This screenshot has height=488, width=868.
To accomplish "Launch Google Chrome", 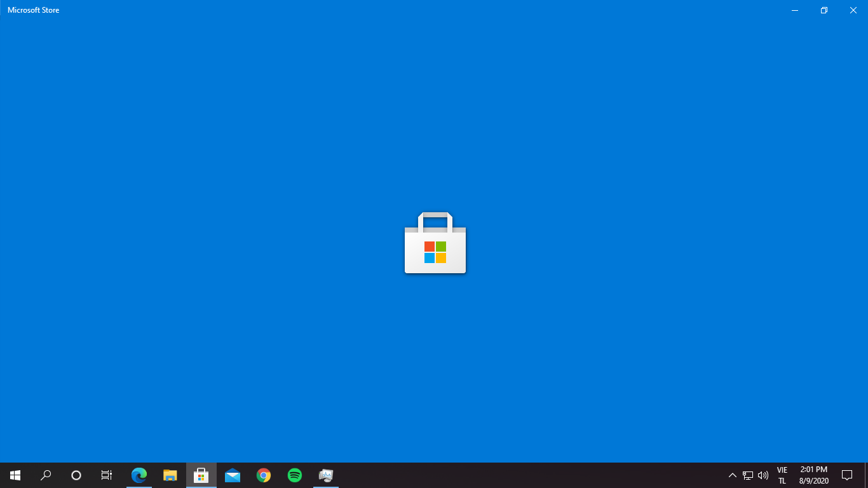I will 263,475.
